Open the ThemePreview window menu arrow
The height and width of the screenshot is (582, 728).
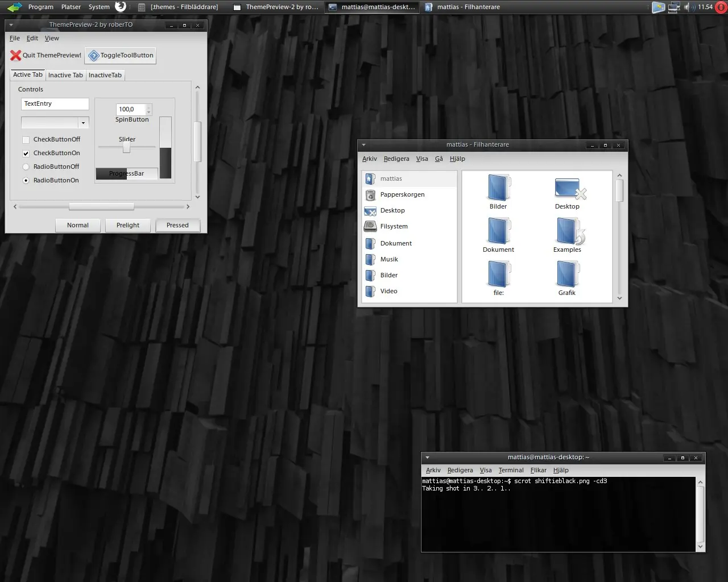tap(11, 25)
